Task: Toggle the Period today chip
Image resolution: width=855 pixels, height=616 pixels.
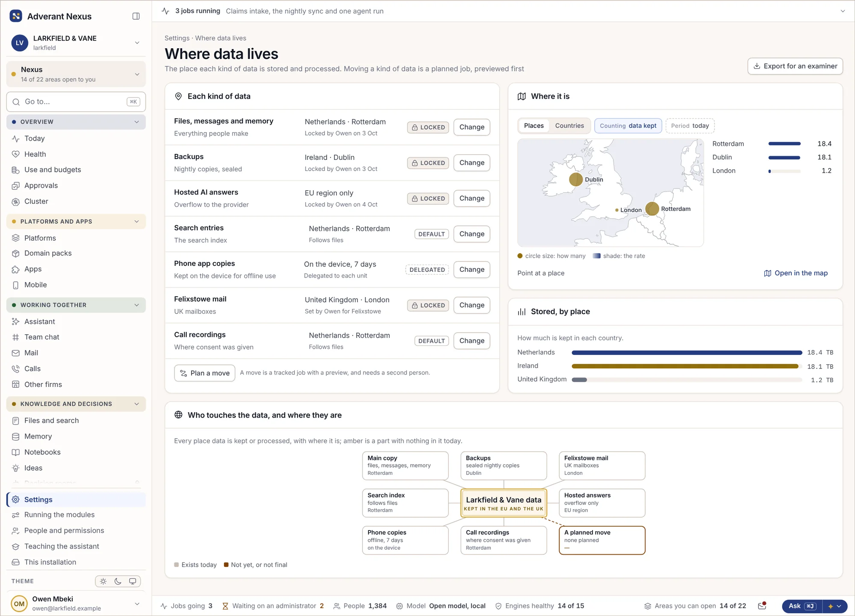Action: (x=690, y=126)
